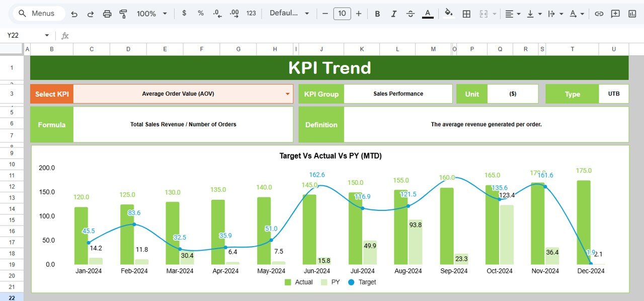Insert a comment
644x301 pixels.
(615, 14)
